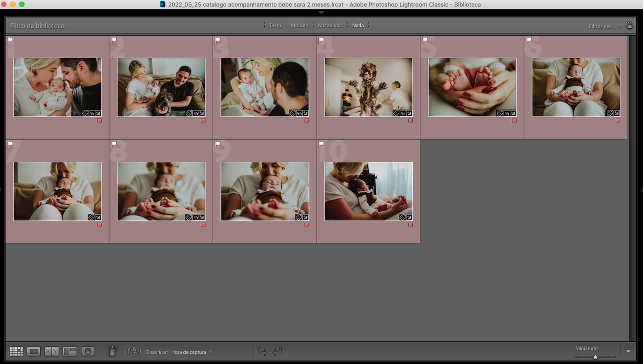Click the red color label on photo 2
643x364 pixels.
[203, 120]
